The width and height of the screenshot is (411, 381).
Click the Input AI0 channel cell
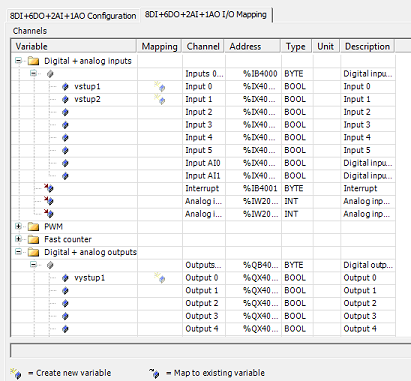pyautogui.click(x=204, y=163)
